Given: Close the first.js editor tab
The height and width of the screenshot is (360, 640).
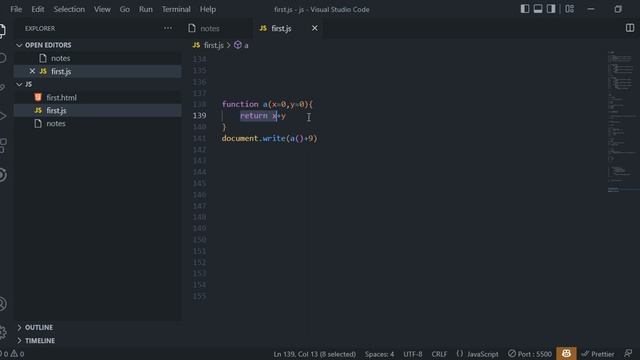Looking at the screenshot, I should click(x=315, y=28).
